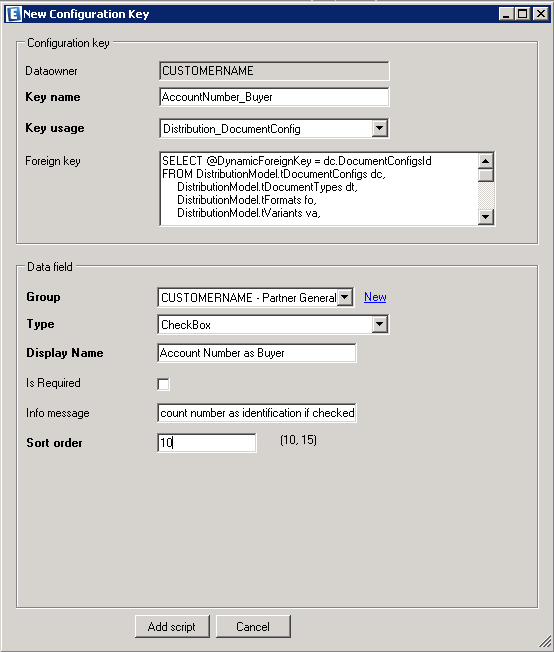Maximize the New Configuration Key window
Image resolution: width=554 pixels, height=652 pixels.
point(522,14)
